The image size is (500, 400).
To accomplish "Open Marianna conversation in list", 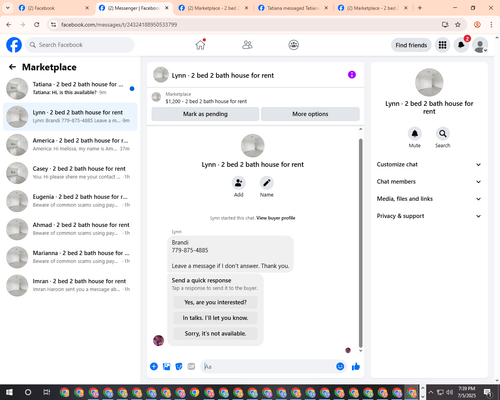I will pos(70,257).
